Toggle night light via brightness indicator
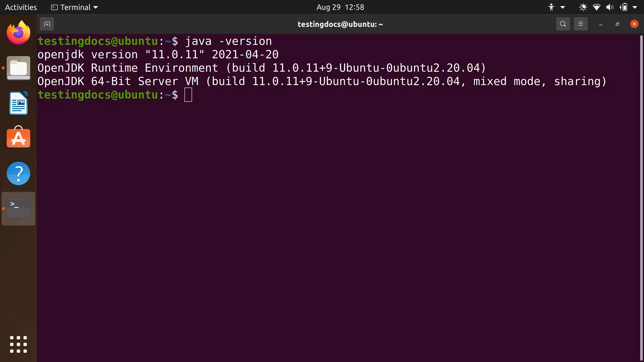 583,7
